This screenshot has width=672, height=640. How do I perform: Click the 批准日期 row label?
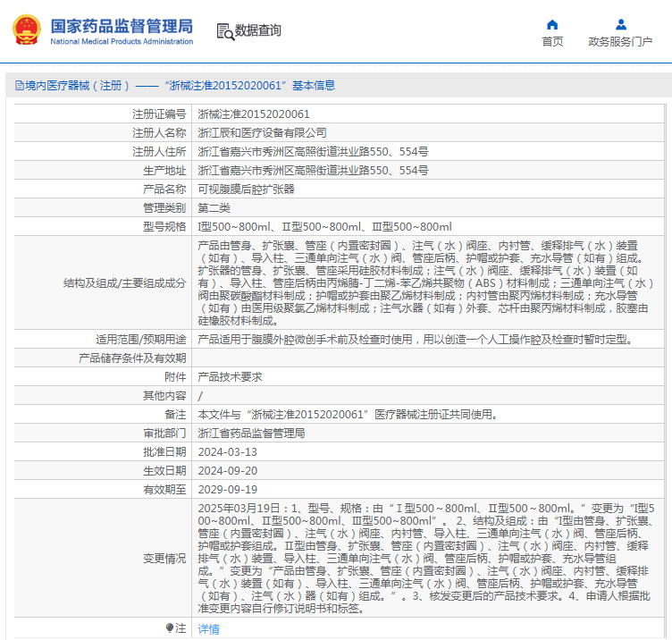[x=164, y=451]
